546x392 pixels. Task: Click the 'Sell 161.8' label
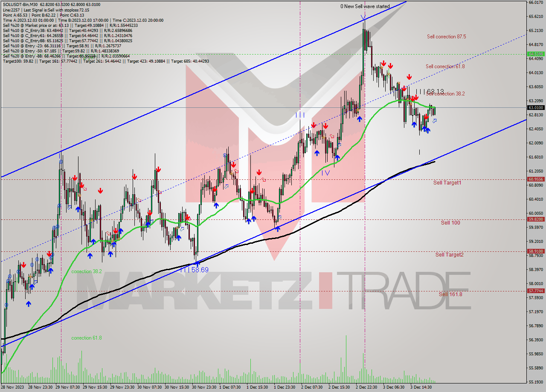tap(450, 294)
